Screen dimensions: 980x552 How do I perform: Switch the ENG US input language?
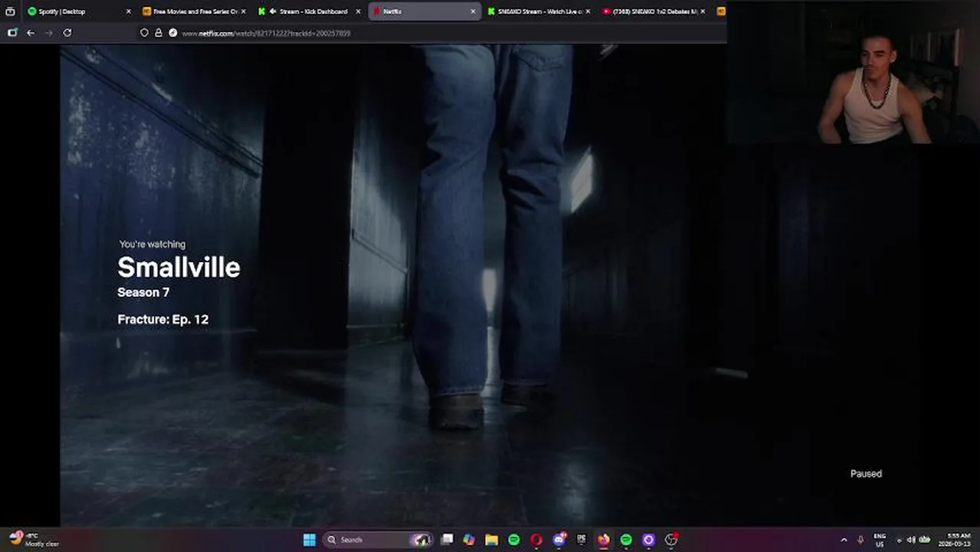point(880,540)
